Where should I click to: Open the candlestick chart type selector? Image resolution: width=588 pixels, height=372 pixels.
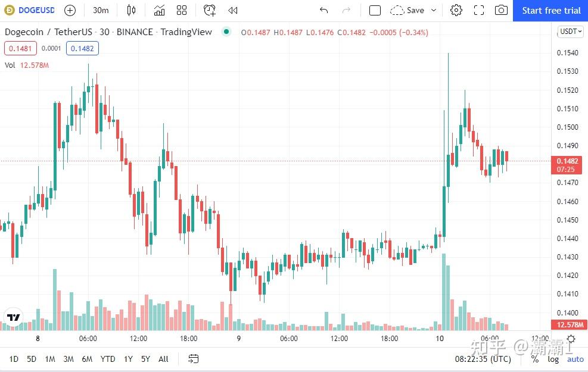(131, 10)
